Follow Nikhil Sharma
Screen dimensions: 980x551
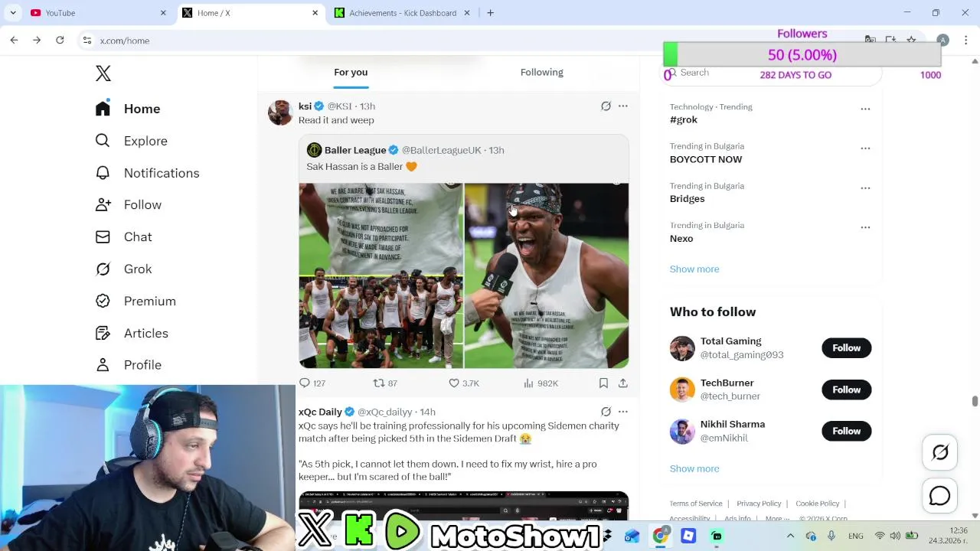point(846,431)
